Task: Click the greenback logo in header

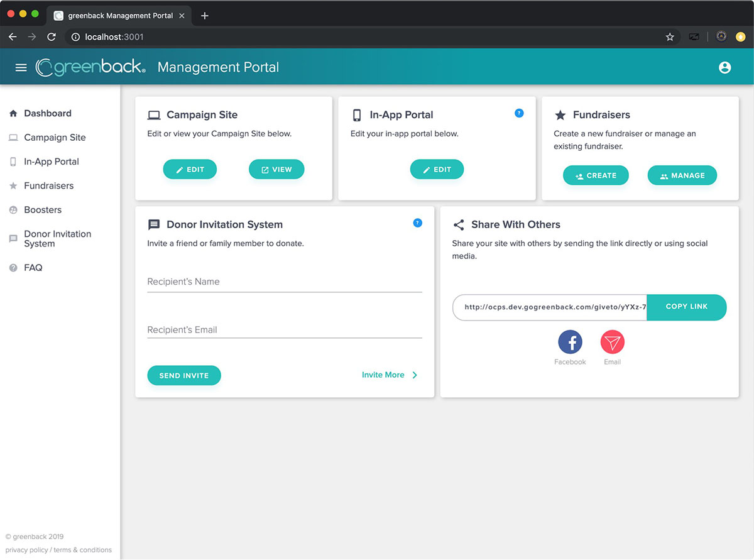Action: [x=91, y=67]
